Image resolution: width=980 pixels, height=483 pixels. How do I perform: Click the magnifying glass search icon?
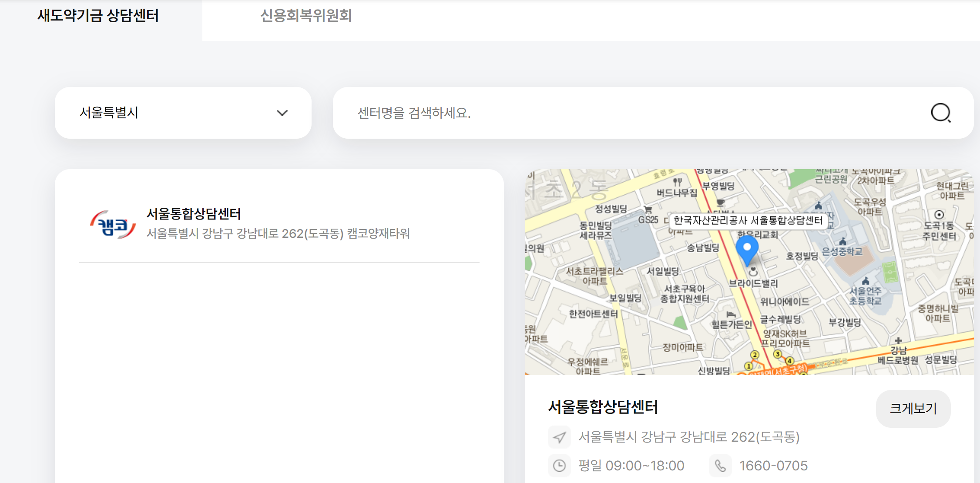pyautogui.click(x=940, y=113)
